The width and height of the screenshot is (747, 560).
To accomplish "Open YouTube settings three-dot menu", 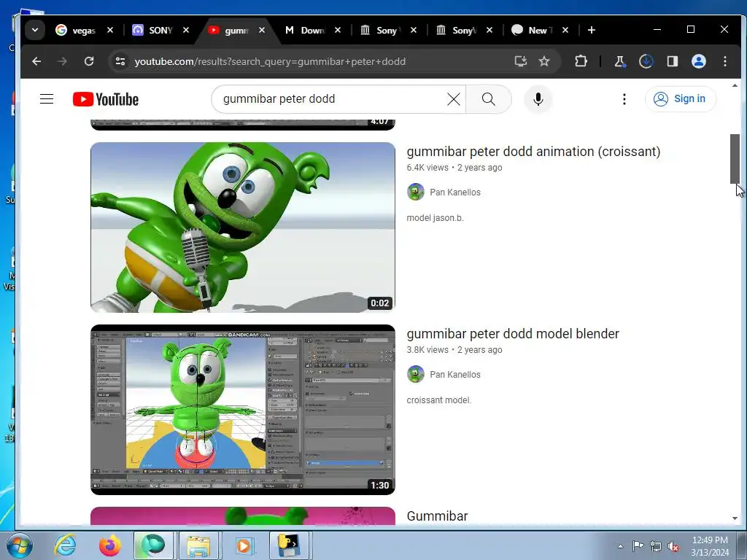I will [624, 99].
